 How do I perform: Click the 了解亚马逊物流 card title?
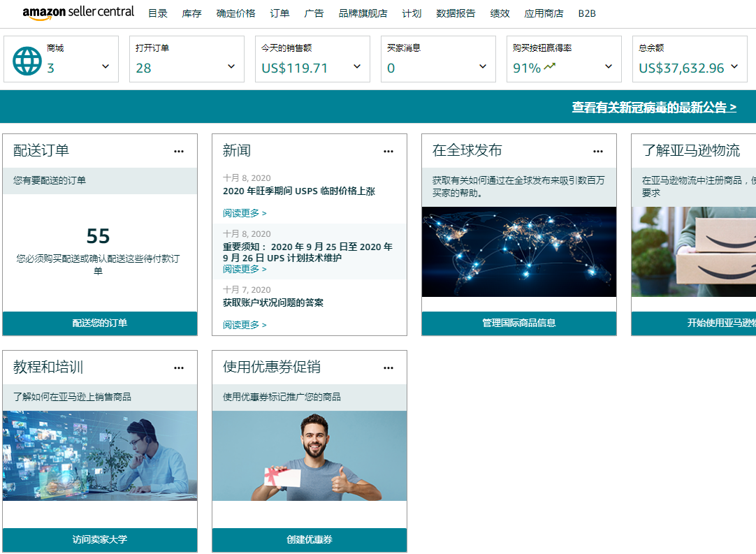pos(691,150)
